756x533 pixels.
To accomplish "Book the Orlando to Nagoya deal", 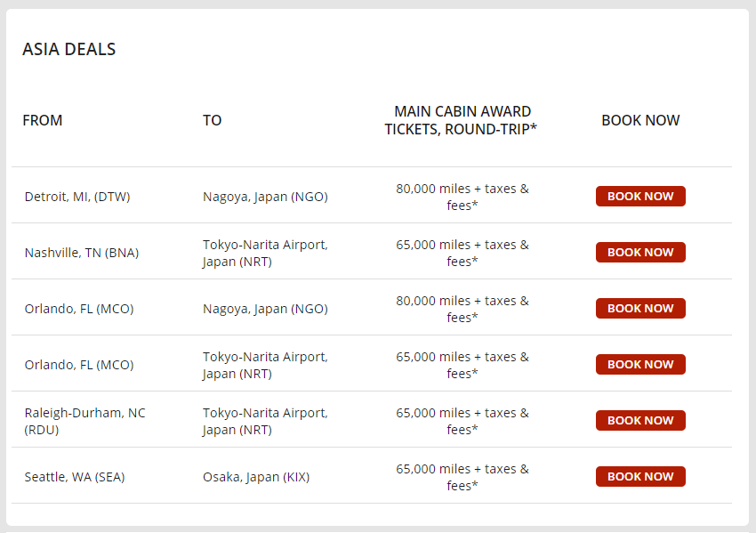I will pos(640,308).
